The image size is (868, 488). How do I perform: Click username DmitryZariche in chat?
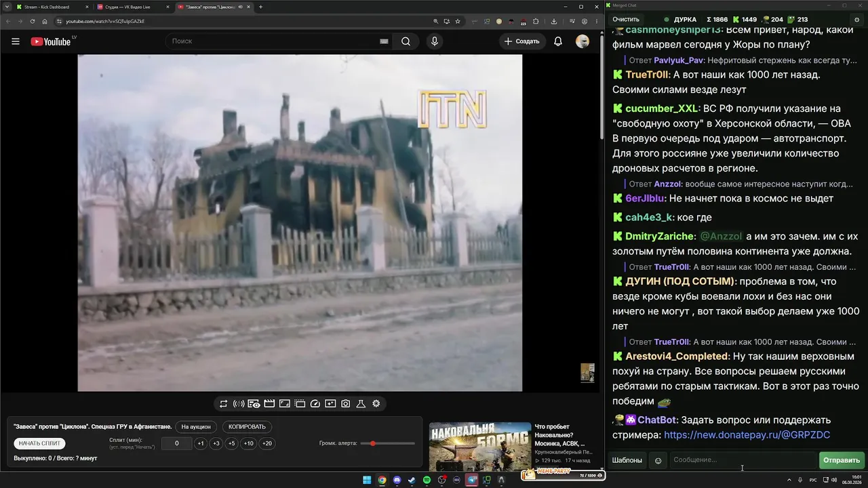pos(660,237)
